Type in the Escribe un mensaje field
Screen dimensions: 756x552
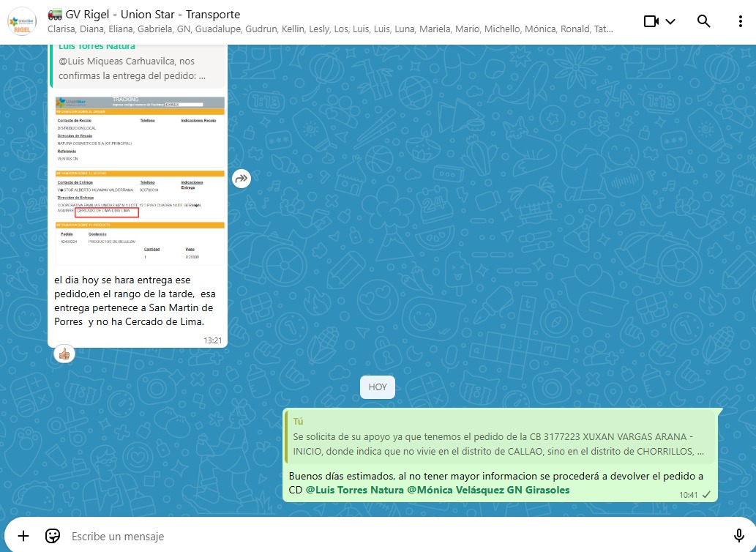366,537
